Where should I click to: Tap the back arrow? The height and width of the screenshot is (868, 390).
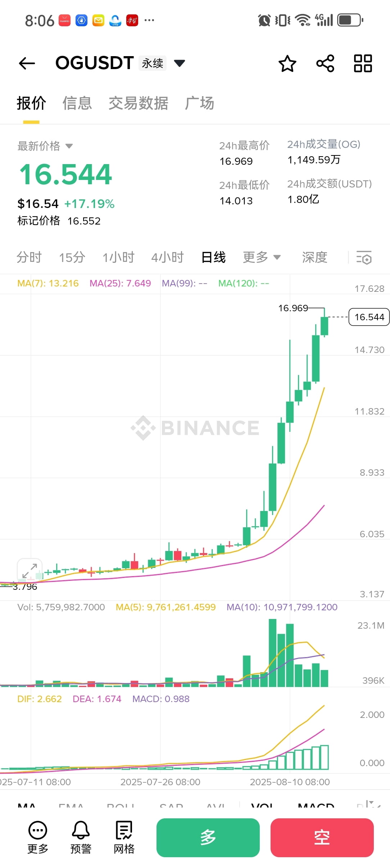[x=27, y=63]
